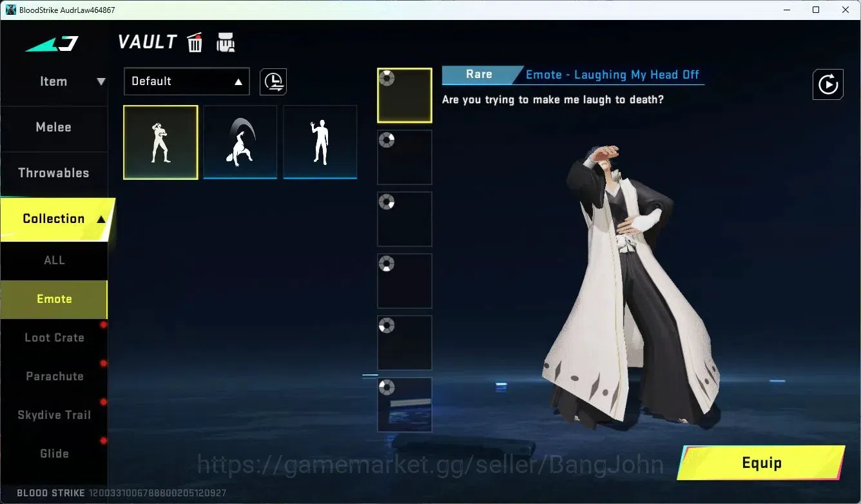The height and width of the screenshot is (504, 861).
Task: Select the second emote wheel slot
Action: point(405,157)
